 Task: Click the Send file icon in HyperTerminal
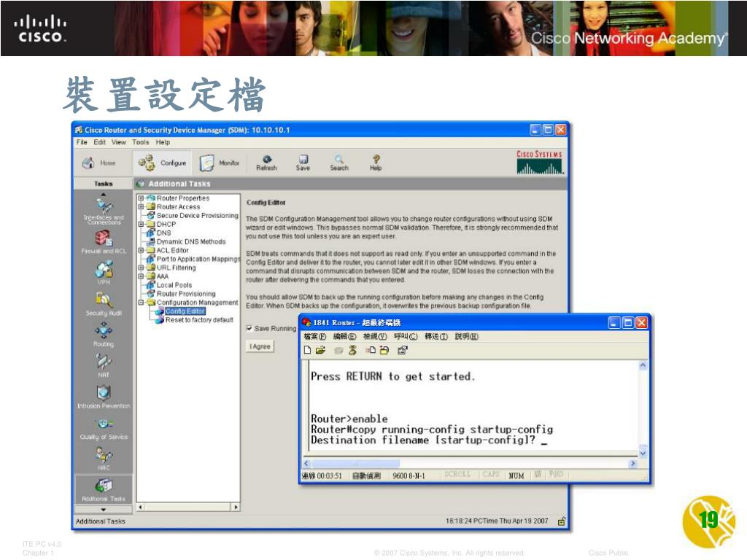coord(371,351)
